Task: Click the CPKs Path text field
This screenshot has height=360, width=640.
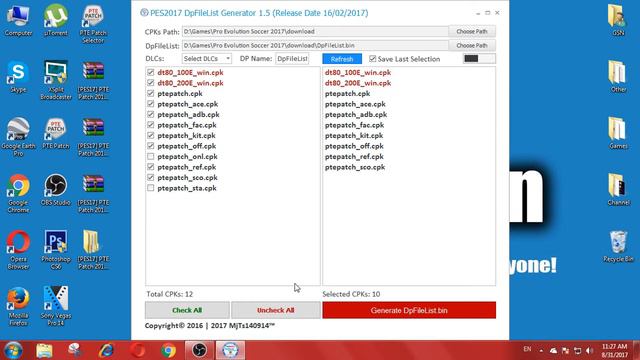Action: pos(315,31)
